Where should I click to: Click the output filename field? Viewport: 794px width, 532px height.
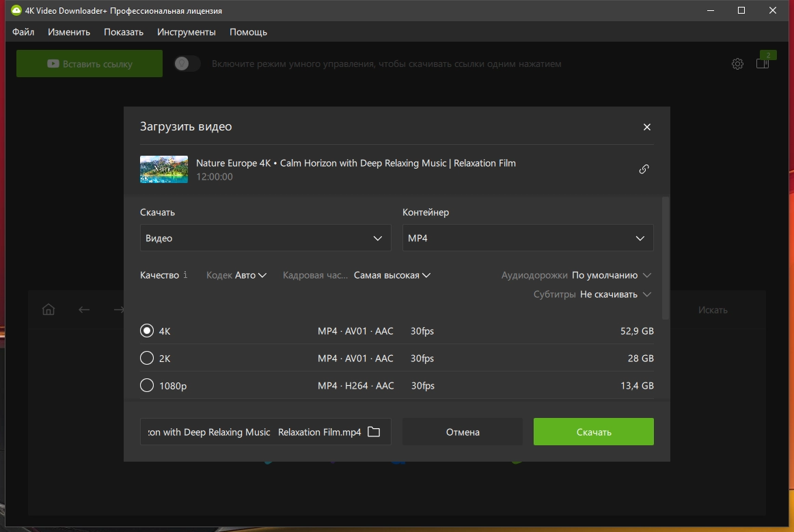tap(265, 432)
